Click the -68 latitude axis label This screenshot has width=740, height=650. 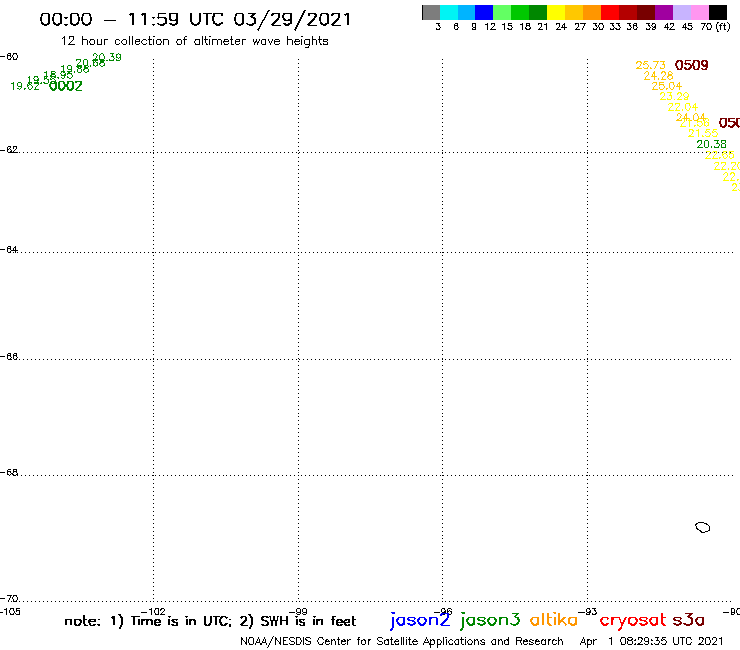[9, 473]
